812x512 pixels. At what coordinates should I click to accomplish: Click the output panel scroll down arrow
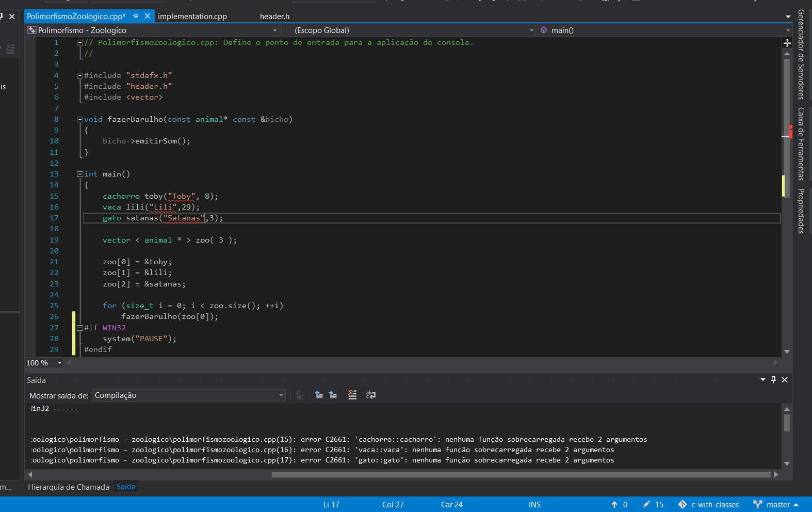[787, 463]
